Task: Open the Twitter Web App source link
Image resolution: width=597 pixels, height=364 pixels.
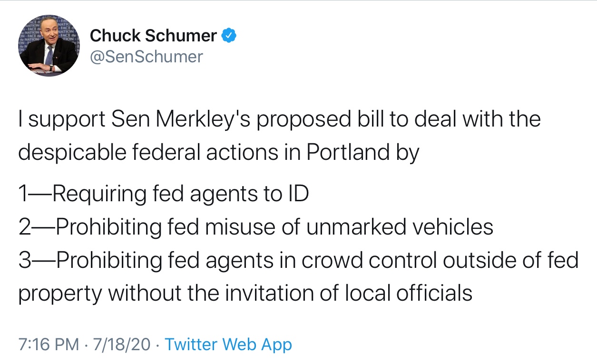Action: click(228, 344)
